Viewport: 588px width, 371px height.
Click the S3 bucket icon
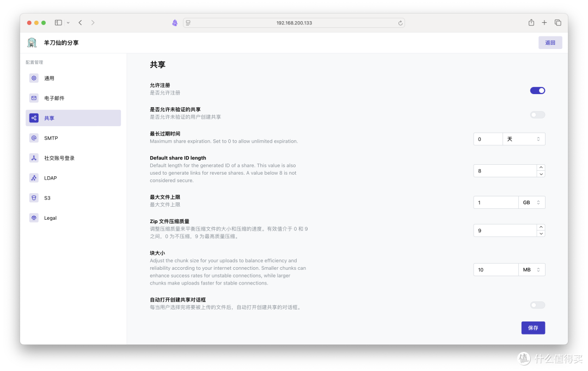click(x=34, y=198)
